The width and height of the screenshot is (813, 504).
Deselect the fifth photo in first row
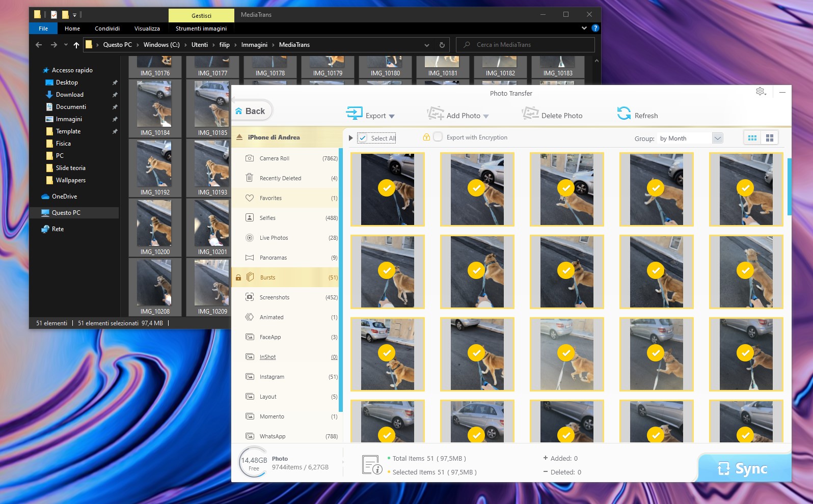coord(745,188)
